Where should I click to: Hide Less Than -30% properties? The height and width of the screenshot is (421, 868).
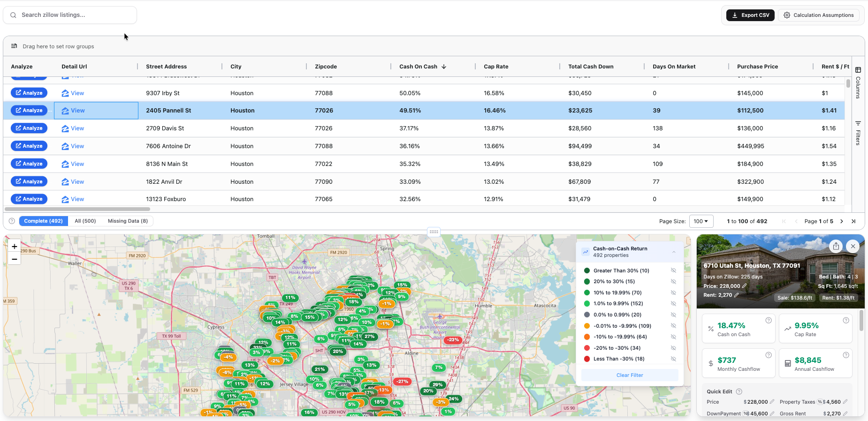pyautogui.click(x=673, y=359)
